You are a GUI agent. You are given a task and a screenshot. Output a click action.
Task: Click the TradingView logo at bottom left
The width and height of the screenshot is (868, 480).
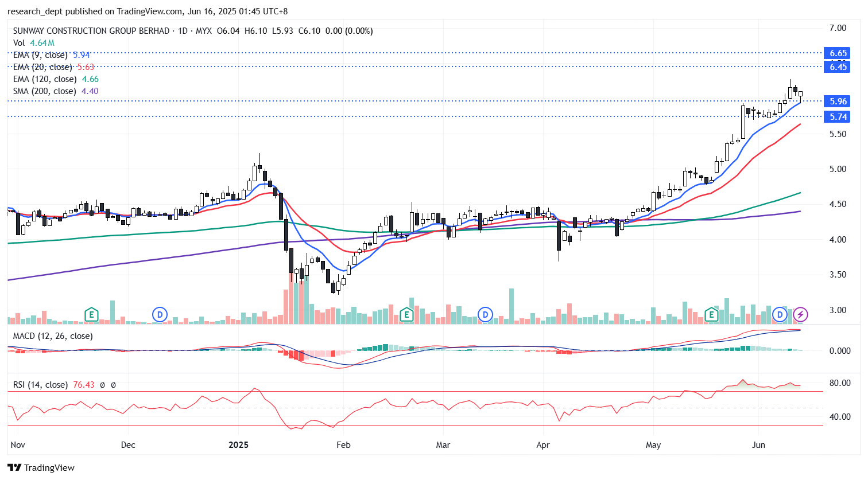tap(41, 467)
